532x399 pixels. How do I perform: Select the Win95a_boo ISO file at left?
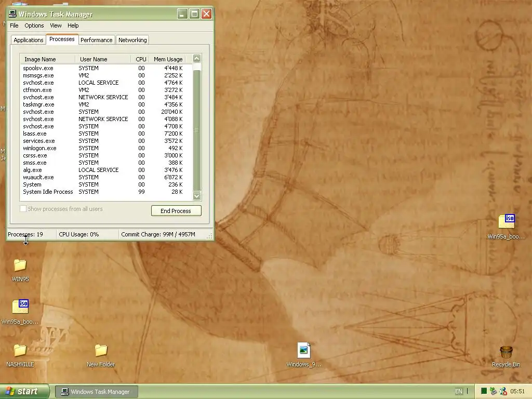click(20, 307)
